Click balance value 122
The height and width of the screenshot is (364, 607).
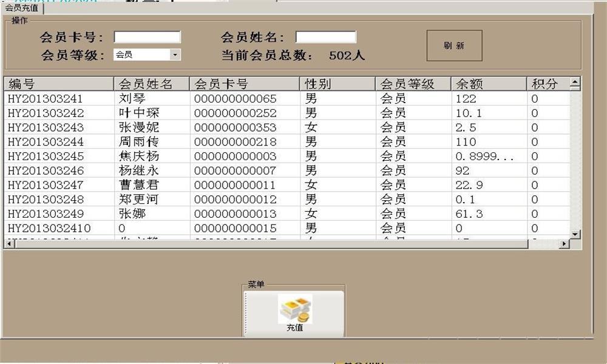[466, 99]
